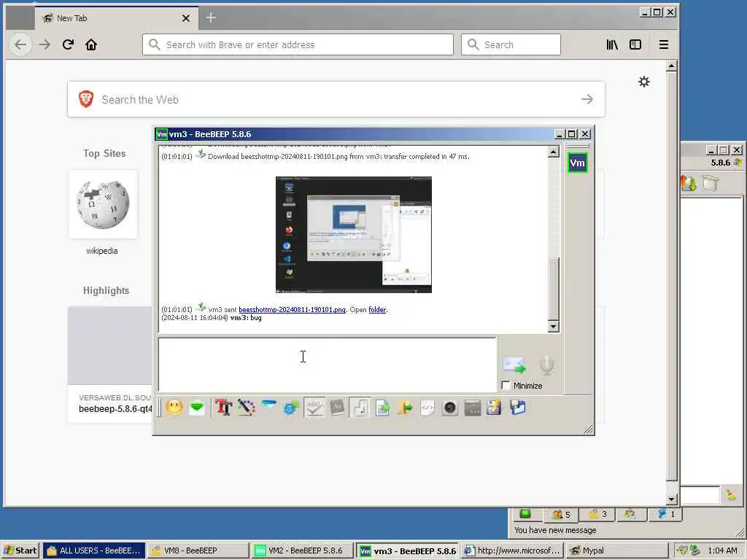Screen dimensions: 747x560
Task: Toggle the browser sidebar icon
Action: pyautogui.click(x=635, y=44)
